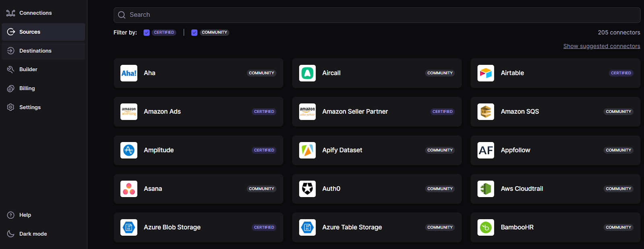Click the connector Search field

click(x=377, y=15)
